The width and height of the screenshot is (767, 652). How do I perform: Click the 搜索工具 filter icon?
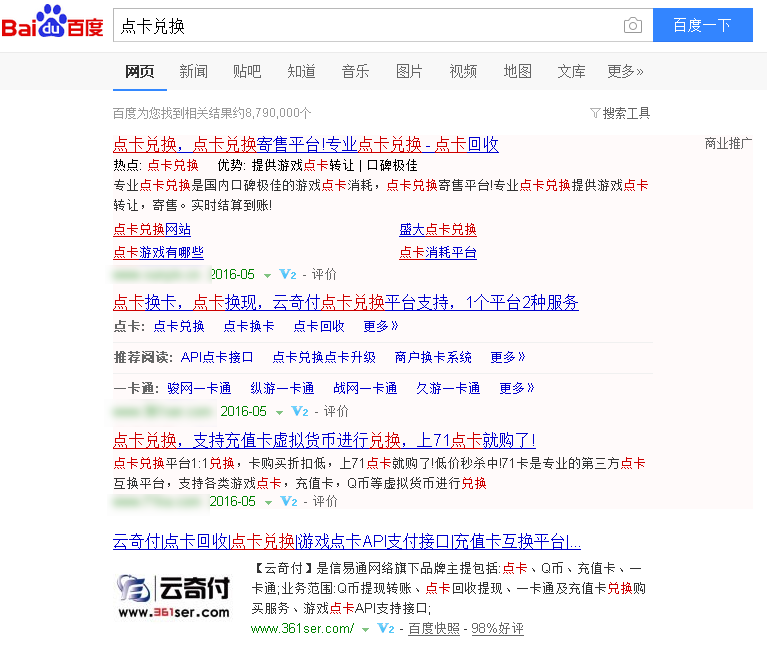pyautogui.click(x=595, y=113)
